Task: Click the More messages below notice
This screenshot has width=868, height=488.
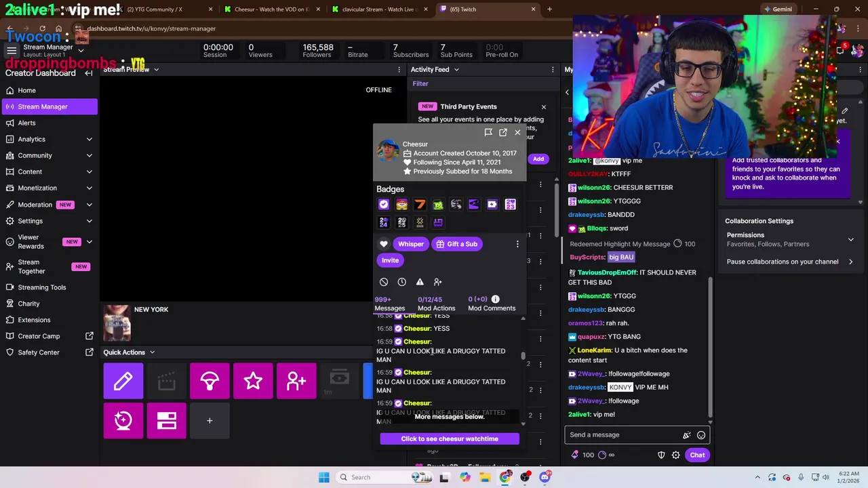Action: (x=450, y=417)
